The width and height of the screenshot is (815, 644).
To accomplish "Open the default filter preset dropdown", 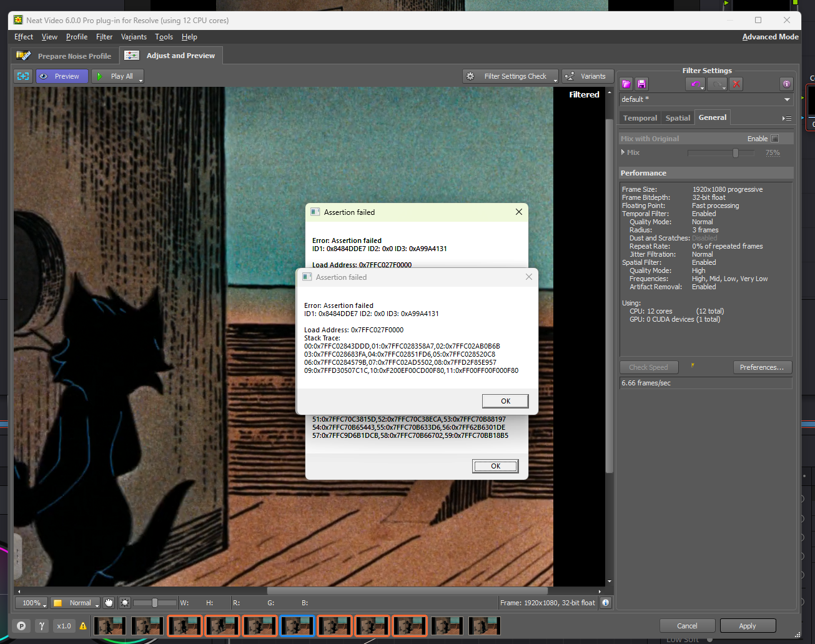I will (706, 99).
